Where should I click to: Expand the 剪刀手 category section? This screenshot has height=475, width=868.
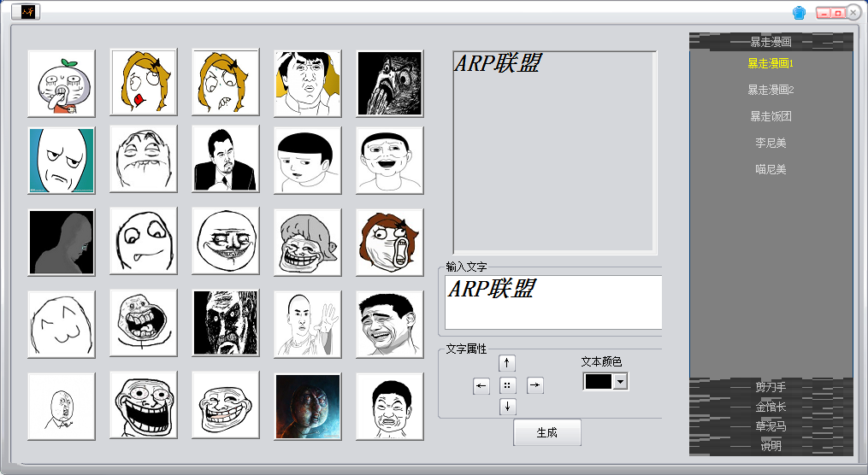tap(771, 387)
